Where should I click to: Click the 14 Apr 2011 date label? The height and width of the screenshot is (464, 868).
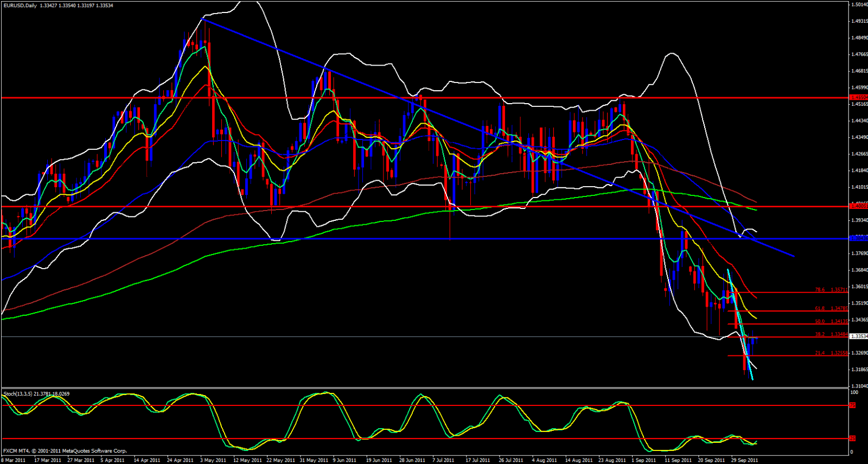point(147,460)
